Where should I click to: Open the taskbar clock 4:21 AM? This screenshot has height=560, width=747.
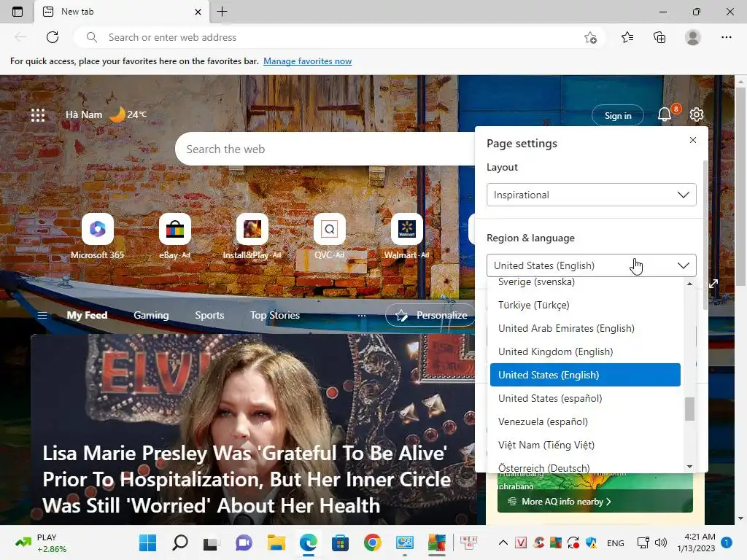click(x=696, y=542)
